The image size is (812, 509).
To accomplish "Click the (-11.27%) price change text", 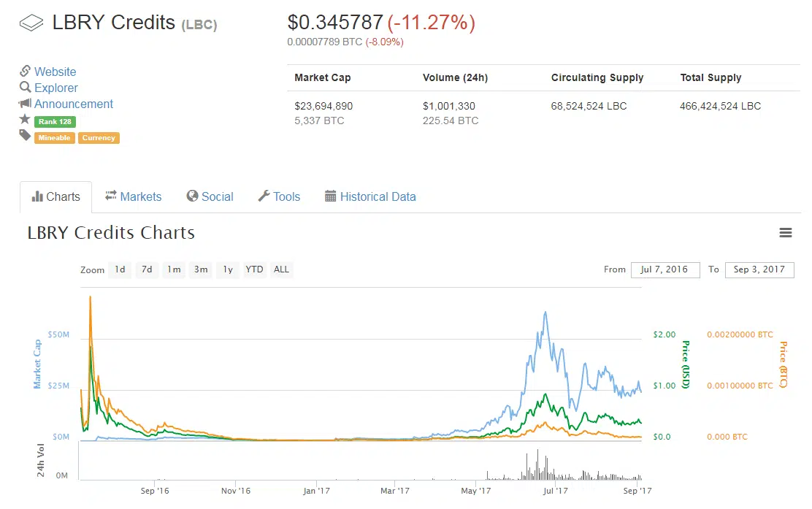I will [x=431, y=22].
